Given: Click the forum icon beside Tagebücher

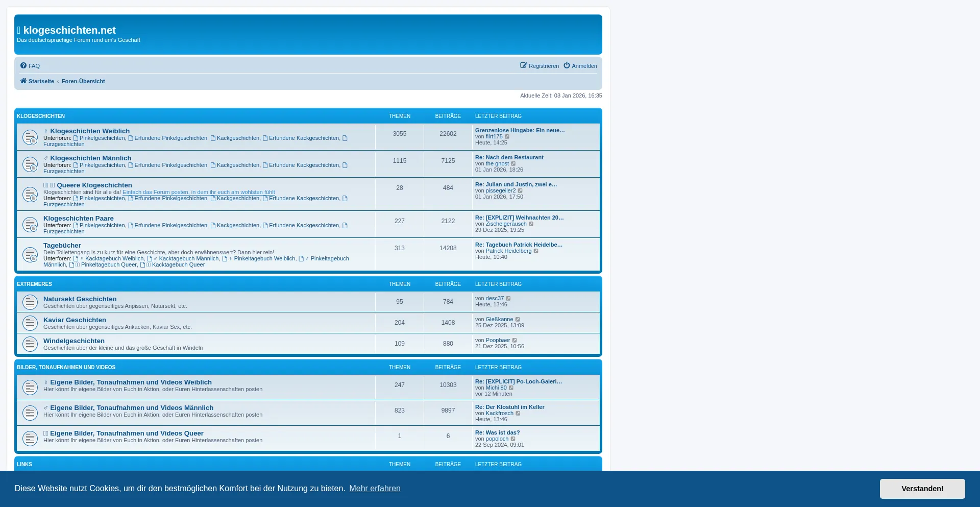Looking at the screenshot, I should pyautogui.click(x=30, y=255).
